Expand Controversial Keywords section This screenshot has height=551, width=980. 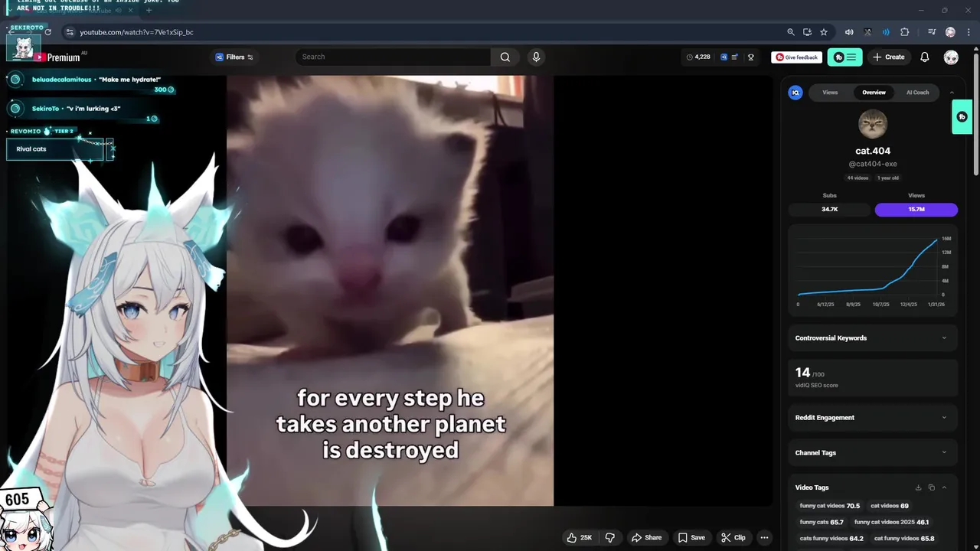point(873,337)
